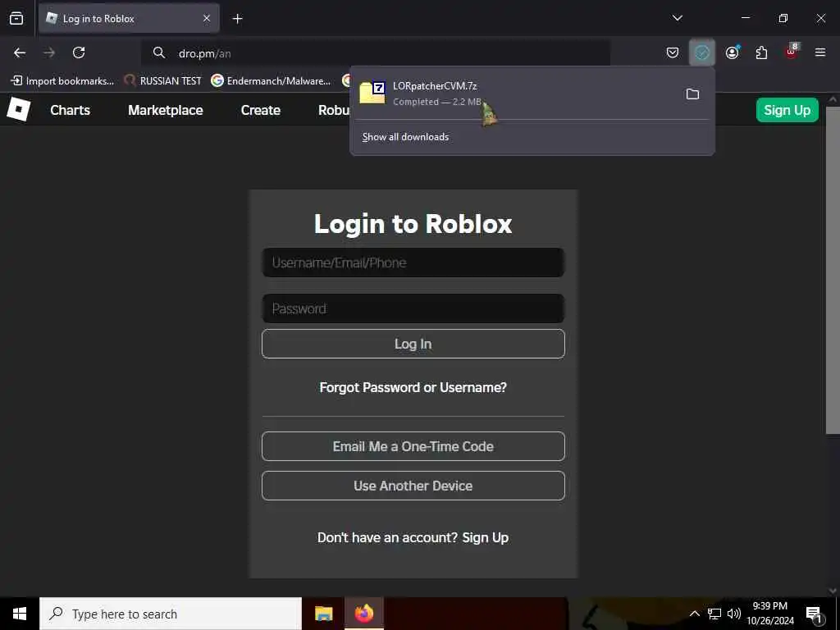Open Create in Roblox navigation
The image size is (840, 630).
point(260,110)
